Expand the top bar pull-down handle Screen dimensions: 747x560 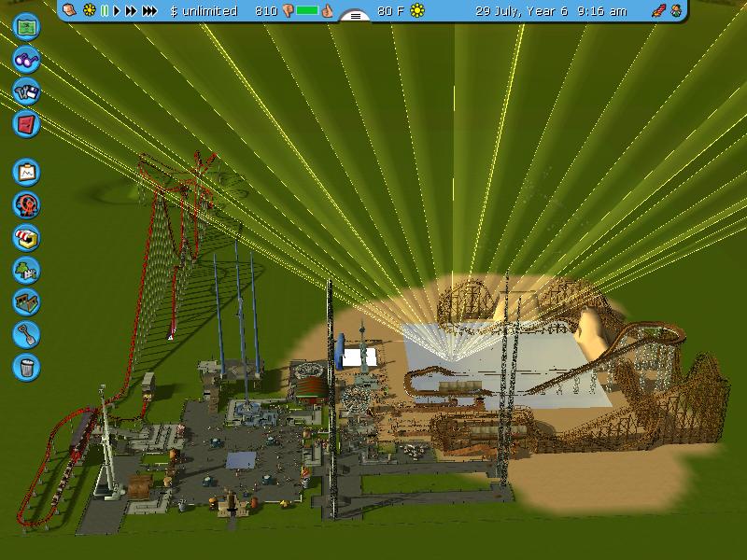pyautogui.click(x=356, y=16)
